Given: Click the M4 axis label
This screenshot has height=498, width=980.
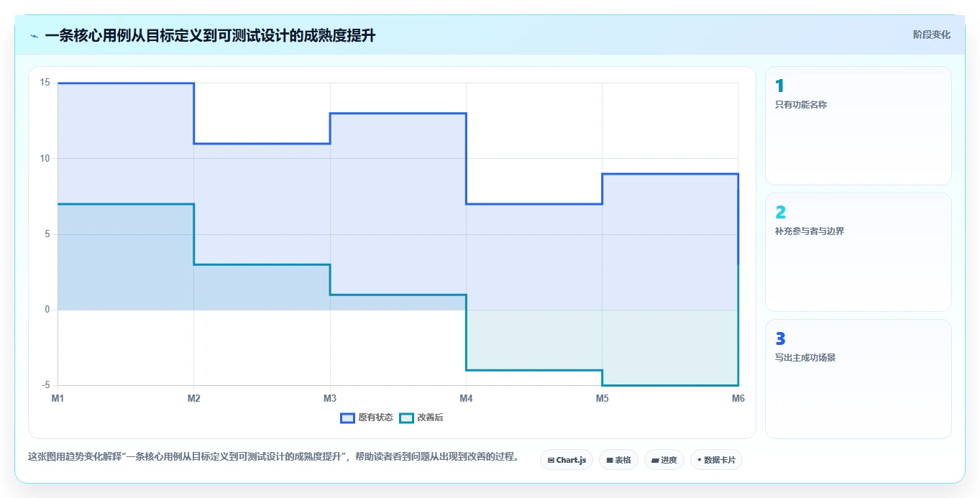Looking at the screenshot, I should click(466, 398).
